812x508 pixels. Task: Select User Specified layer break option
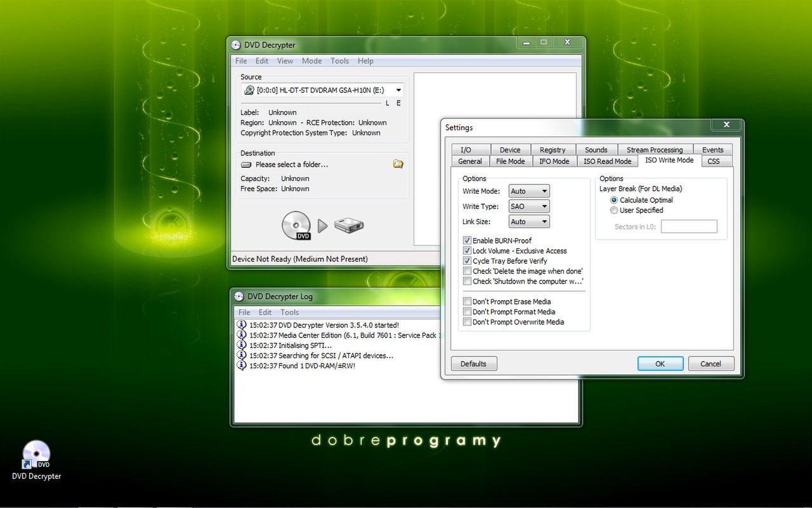[613, 210]
